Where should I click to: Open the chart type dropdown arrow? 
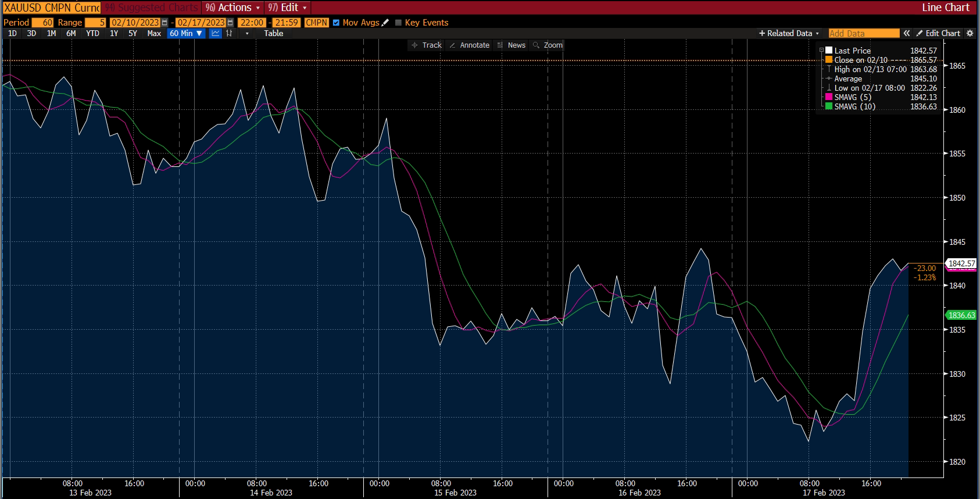click(x=247, y=33)
